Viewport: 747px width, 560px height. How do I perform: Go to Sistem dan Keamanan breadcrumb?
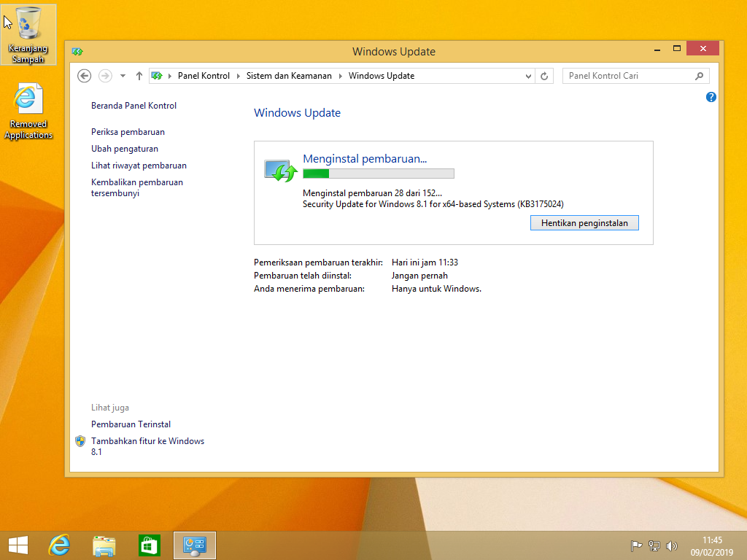coord(289,76)
